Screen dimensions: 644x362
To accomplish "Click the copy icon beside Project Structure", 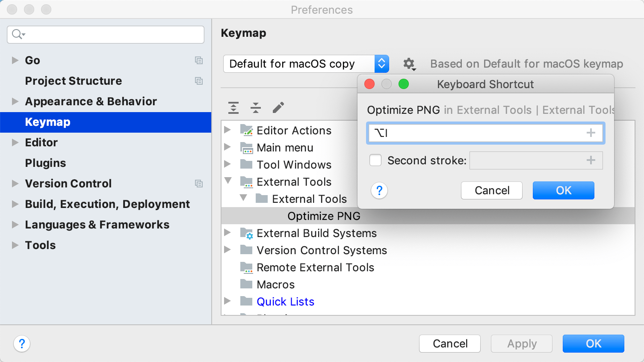I will coord(199,81).
